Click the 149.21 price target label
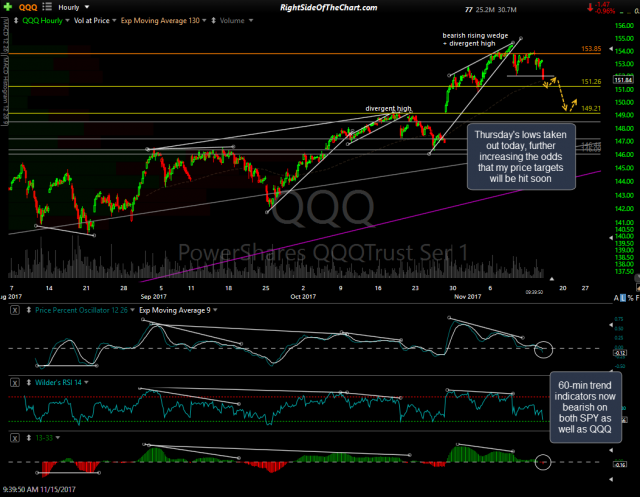This screenshot has height=497, width=640. [x=591, y=108]
